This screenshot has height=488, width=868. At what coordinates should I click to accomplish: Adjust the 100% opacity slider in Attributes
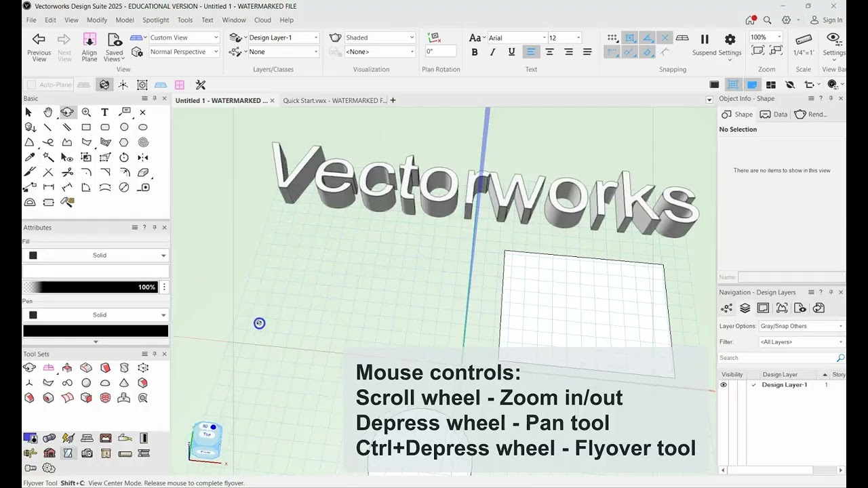tap(90, 287)
